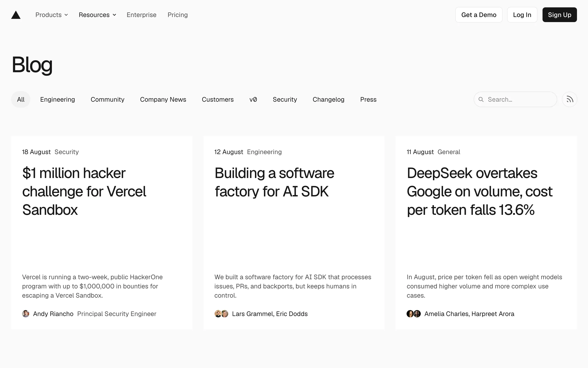Show Security category posts
This screenshot has height=368, width=588.
(x=285, y=99)
